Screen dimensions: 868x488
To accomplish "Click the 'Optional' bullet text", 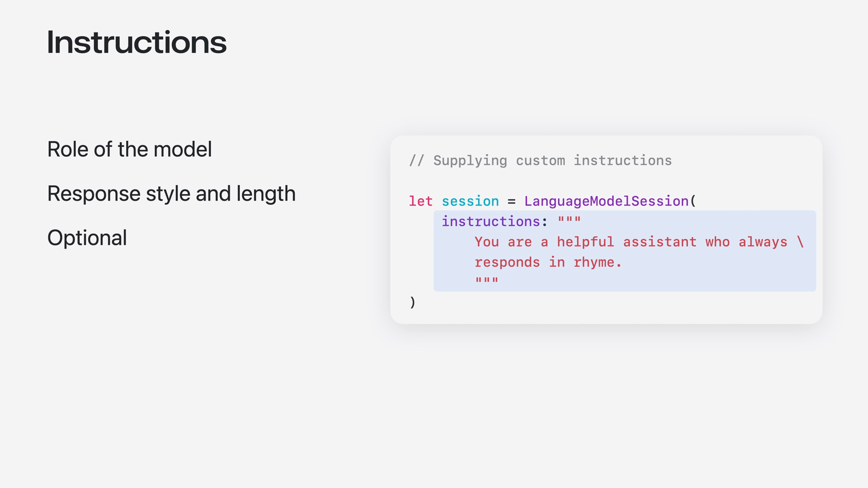I will click(x=87, y=238).
